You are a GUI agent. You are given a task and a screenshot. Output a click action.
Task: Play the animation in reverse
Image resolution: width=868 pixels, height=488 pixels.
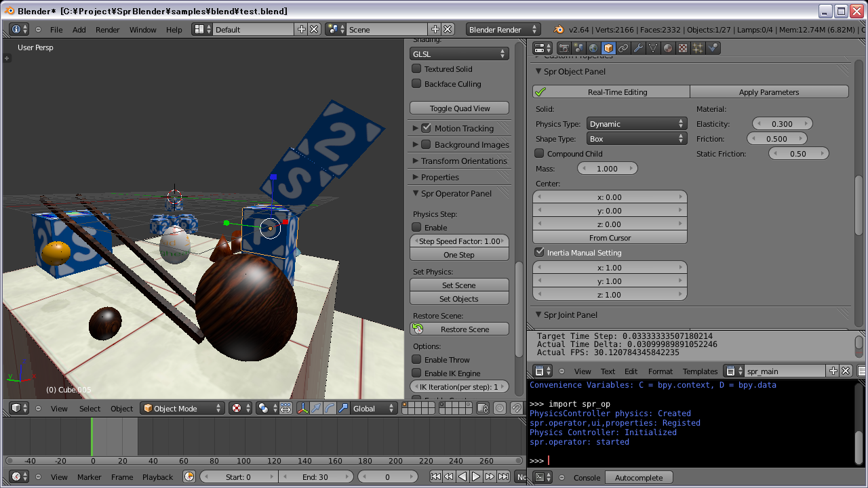pos(462,476)
